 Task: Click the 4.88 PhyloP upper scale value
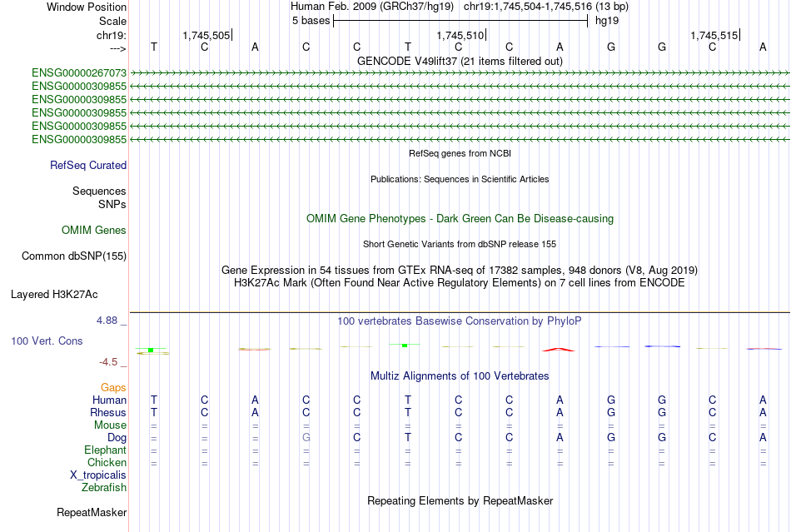(107, 321)
